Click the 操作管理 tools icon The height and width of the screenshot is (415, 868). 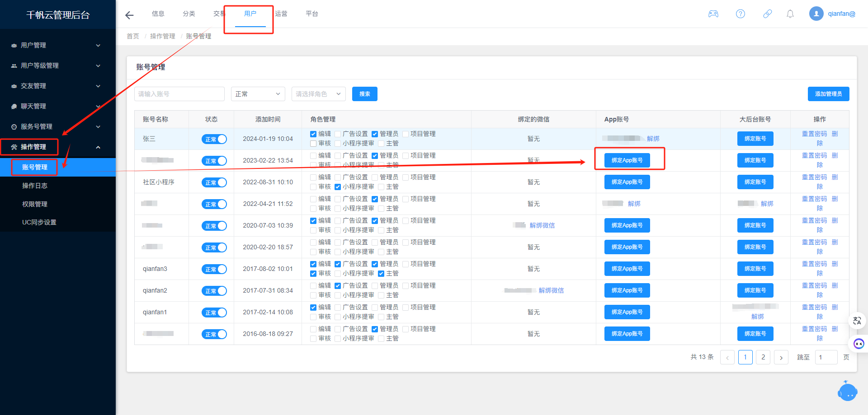[14, 147]
